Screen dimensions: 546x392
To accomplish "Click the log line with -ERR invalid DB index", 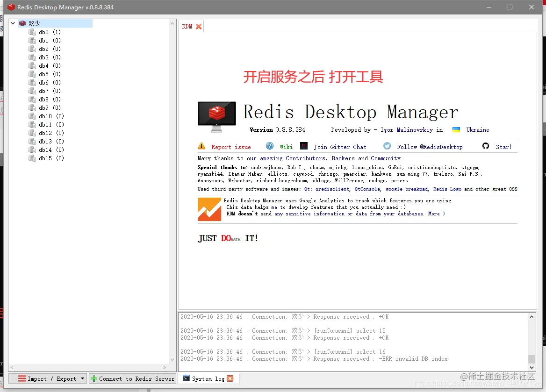I will click(314, 359).
